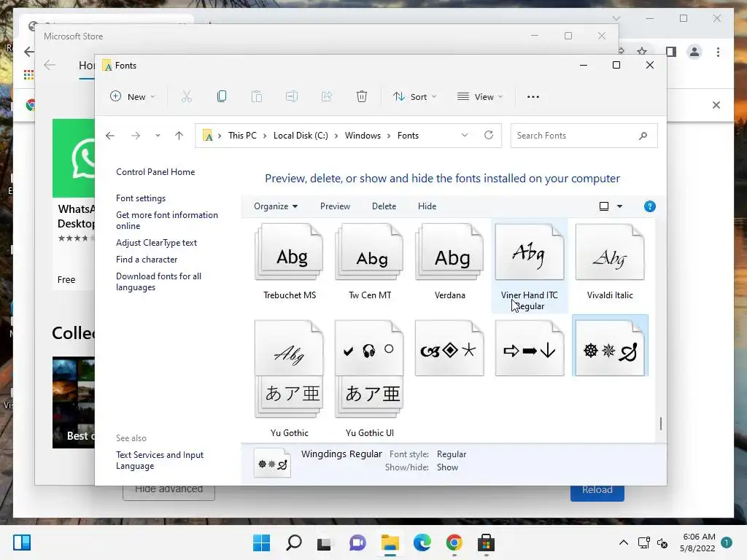747x560 pixels.
Task: Select the arrows symbol font thumbnail
Action: 530,348
